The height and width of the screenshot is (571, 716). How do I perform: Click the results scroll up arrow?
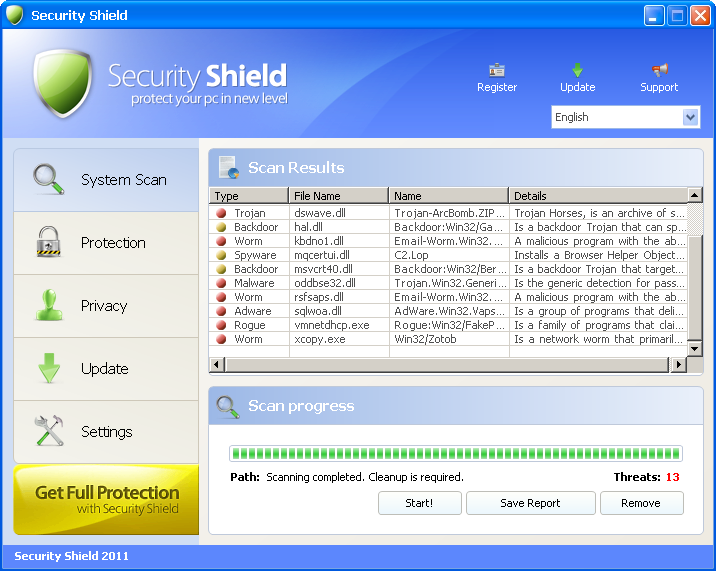(x=695, y=195)
